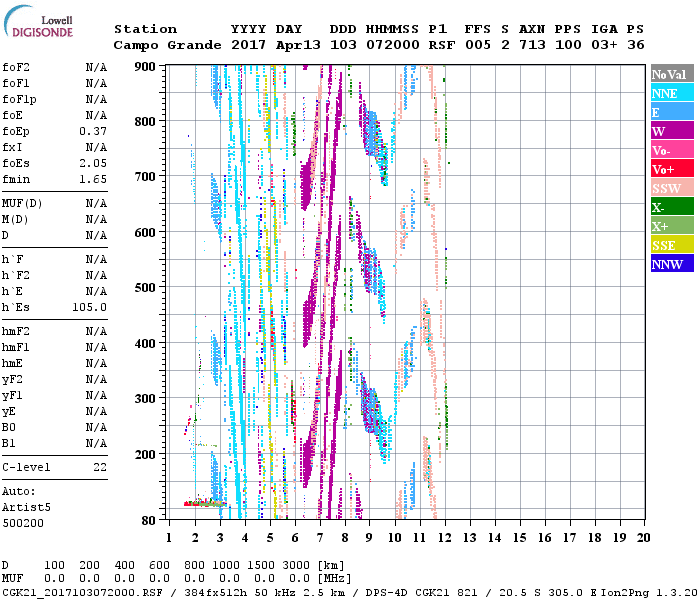Click the 10 MHz frequency axis label
The image size is (700, 600).
pos(394,538)
